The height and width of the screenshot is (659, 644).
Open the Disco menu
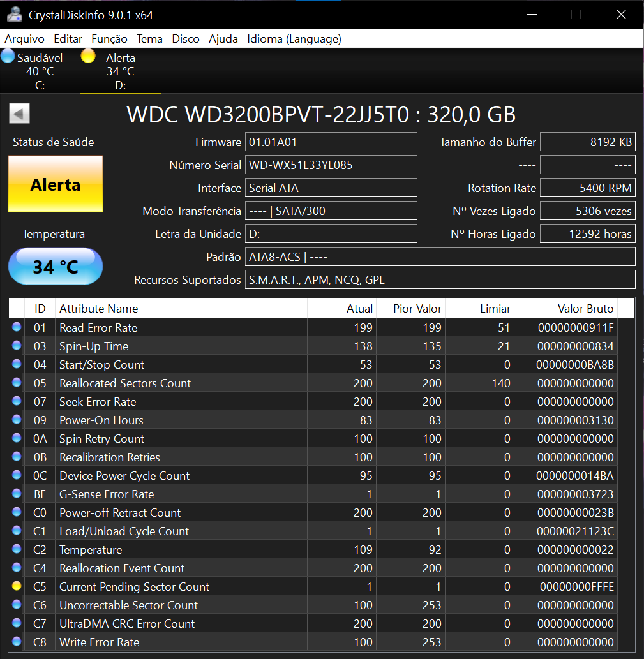(x=185, y=39)
